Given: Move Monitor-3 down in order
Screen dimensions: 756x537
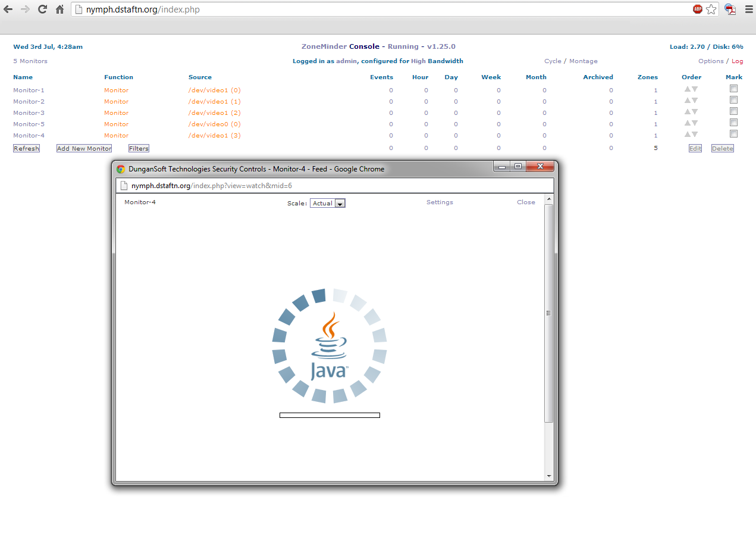Looking at the screenshot, I should [695, 112].
